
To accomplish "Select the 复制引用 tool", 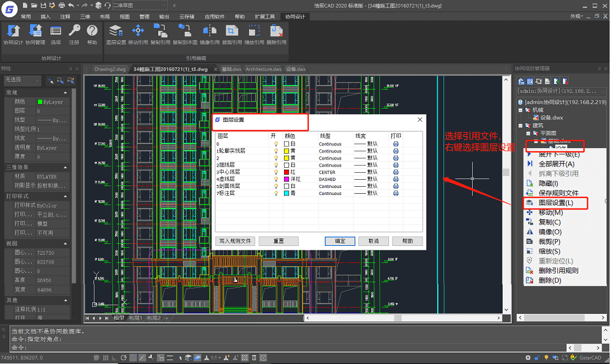I will coord(160,34).
